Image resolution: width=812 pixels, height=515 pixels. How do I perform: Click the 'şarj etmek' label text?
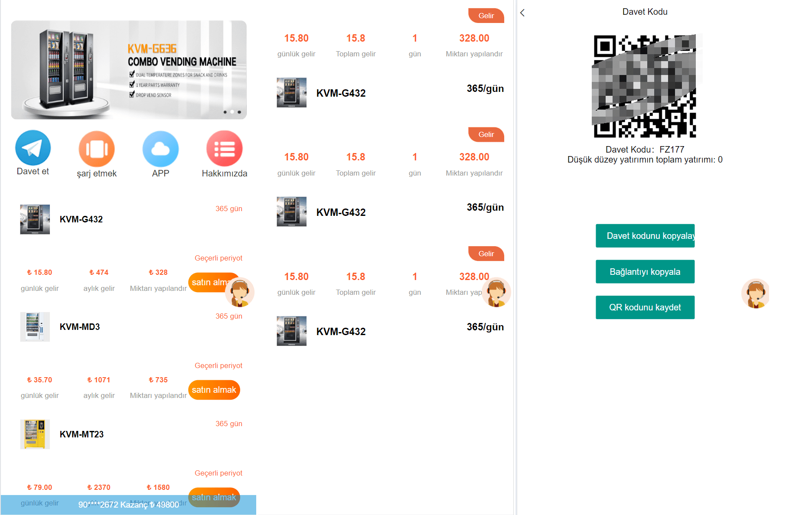(97, 173)
